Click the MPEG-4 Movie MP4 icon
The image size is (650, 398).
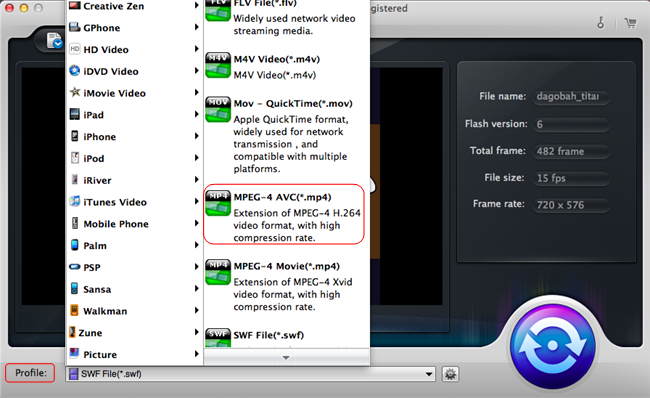(218, 272)
